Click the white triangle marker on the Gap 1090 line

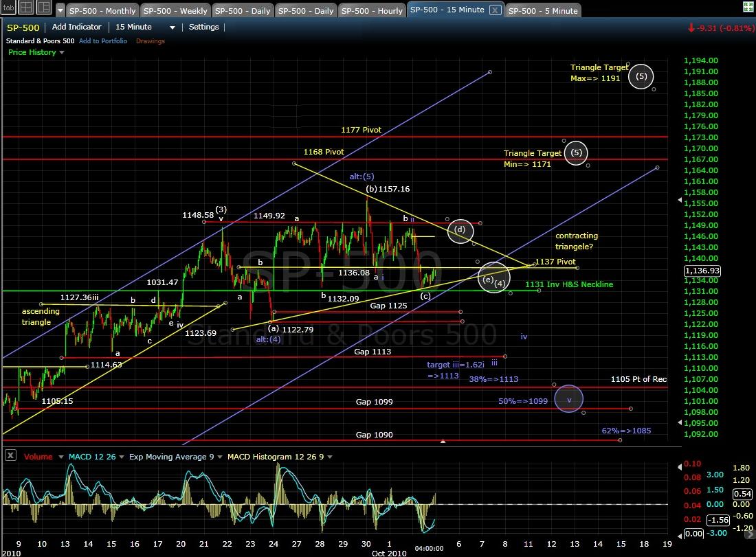443,441
